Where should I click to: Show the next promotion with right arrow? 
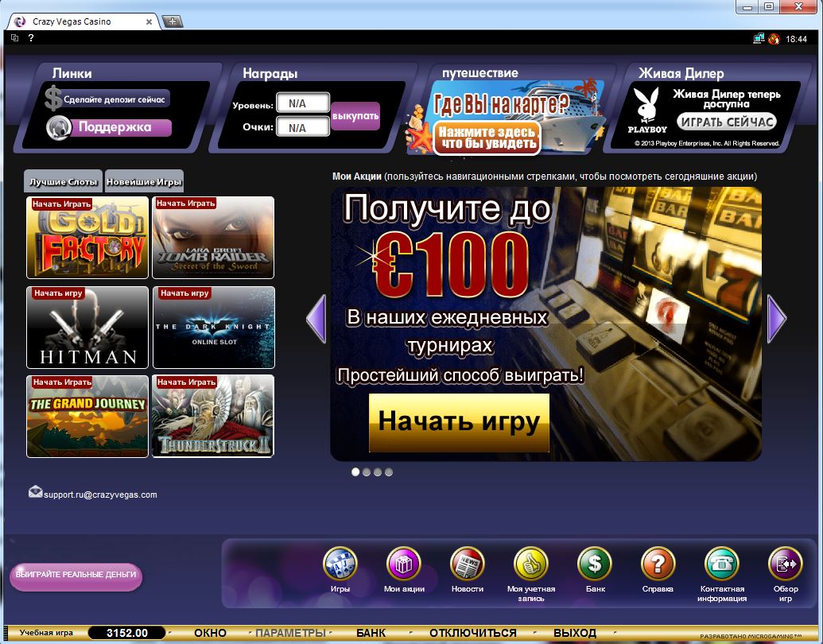point(777,319)
